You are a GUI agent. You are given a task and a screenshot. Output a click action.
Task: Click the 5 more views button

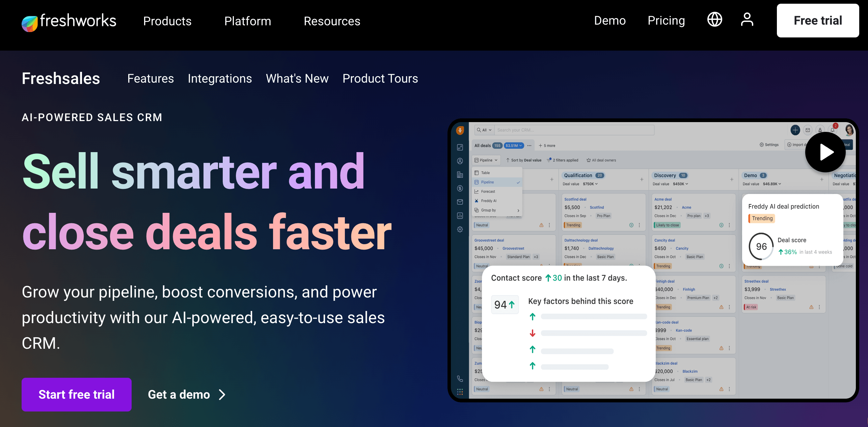[x=547, y=146]
